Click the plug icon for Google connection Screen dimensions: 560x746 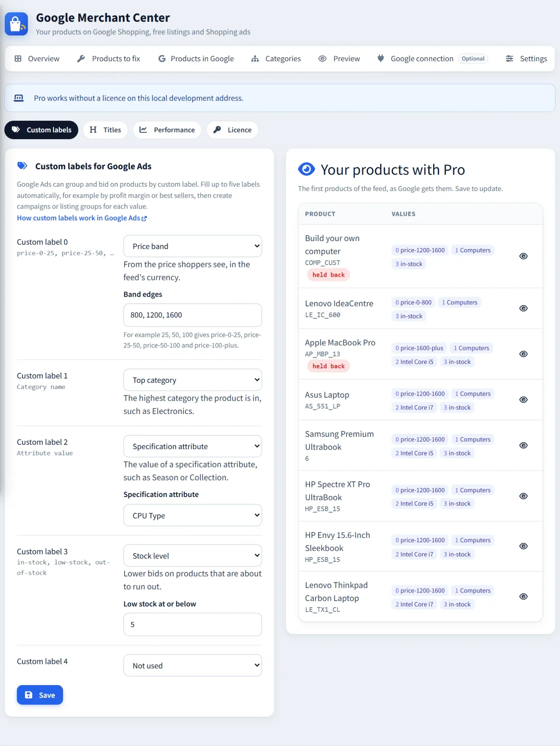[381, 58]
